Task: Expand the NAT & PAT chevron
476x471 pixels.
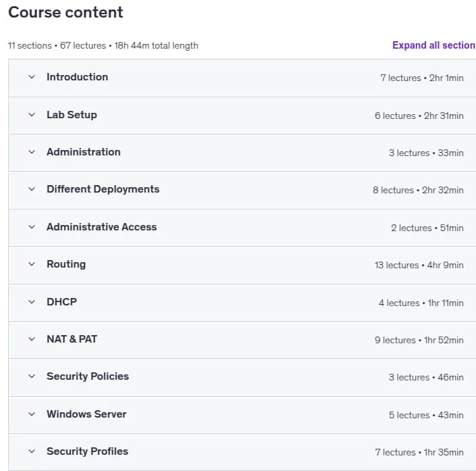Action: [32, 339]
